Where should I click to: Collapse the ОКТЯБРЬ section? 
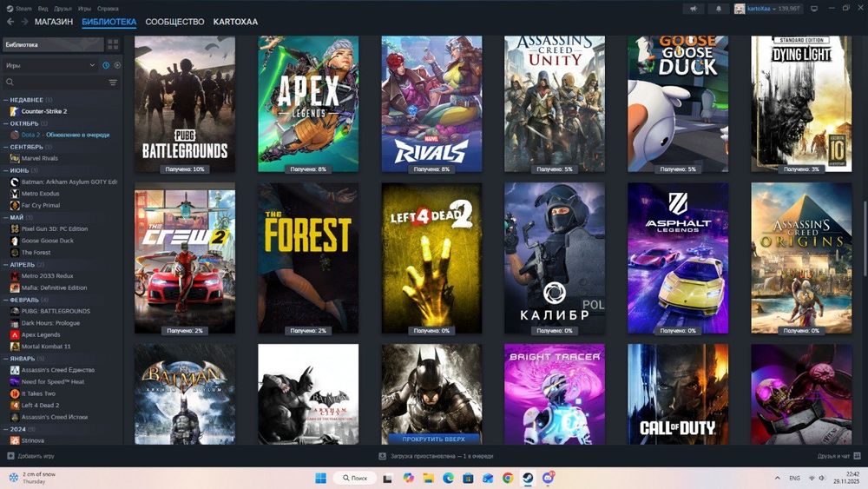[6, 123]
